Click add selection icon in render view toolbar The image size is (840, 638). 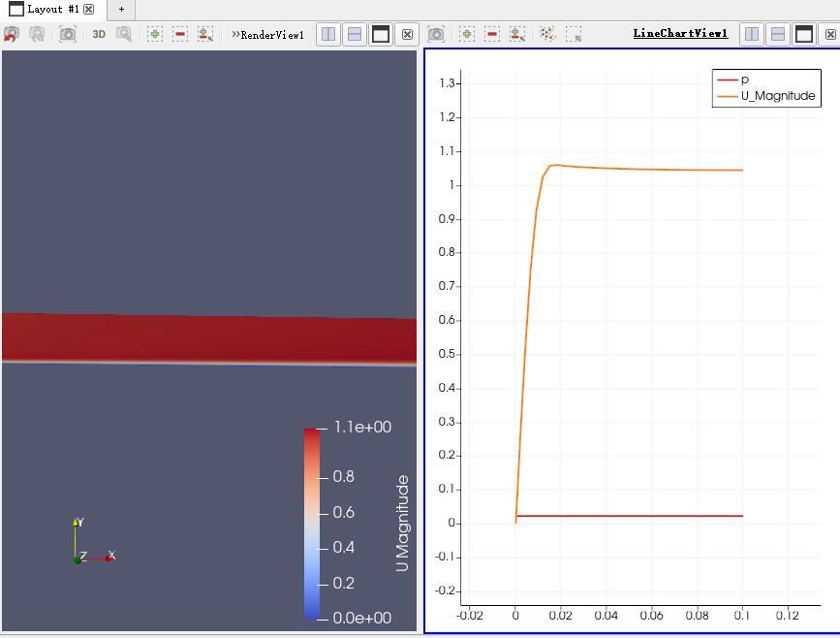[x=155, y=34]
